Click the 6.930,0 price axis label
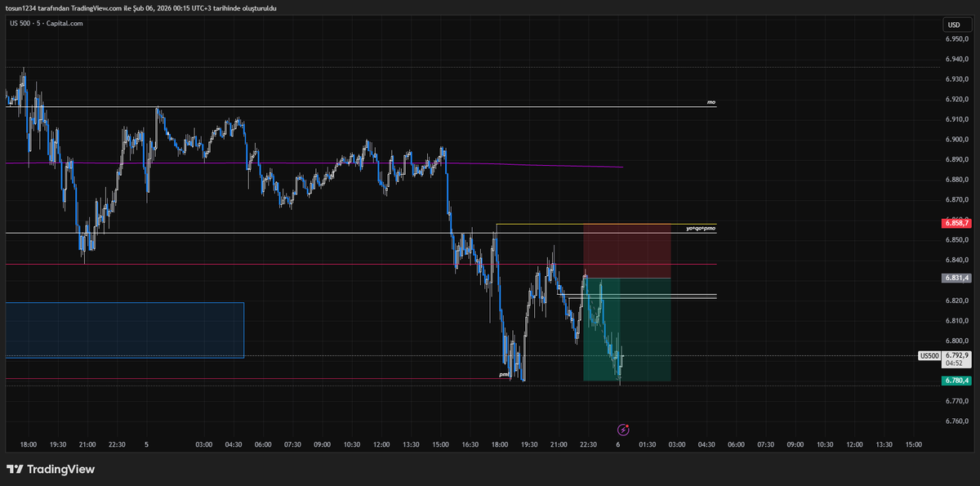The image size is (980, 486). (x=957, y=79)
